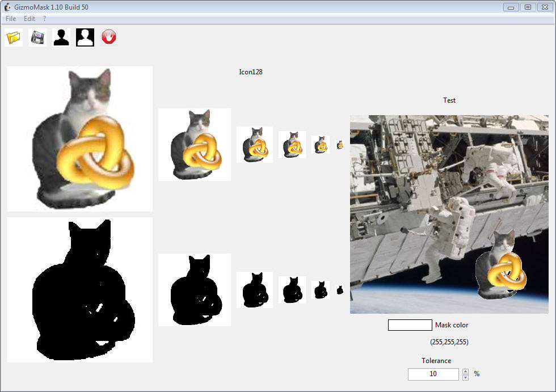This screenshot has height=392, width=556.
Task: Minimize the GizmoMask window
Action: point(511,7)
